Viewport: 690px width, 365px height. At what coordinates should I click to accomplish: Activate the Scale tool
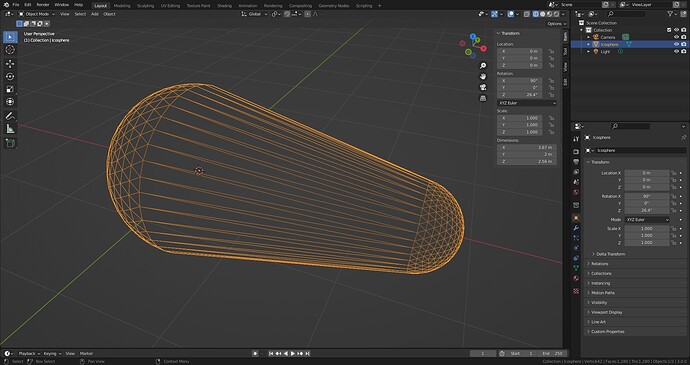(x=10, y=89)
